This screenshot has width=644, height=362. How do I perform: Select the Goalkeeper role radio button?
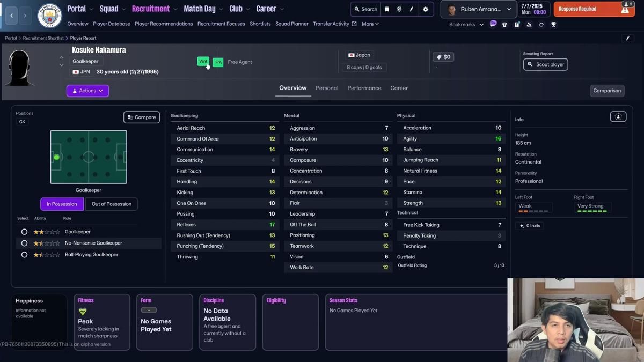pos(24,231)
